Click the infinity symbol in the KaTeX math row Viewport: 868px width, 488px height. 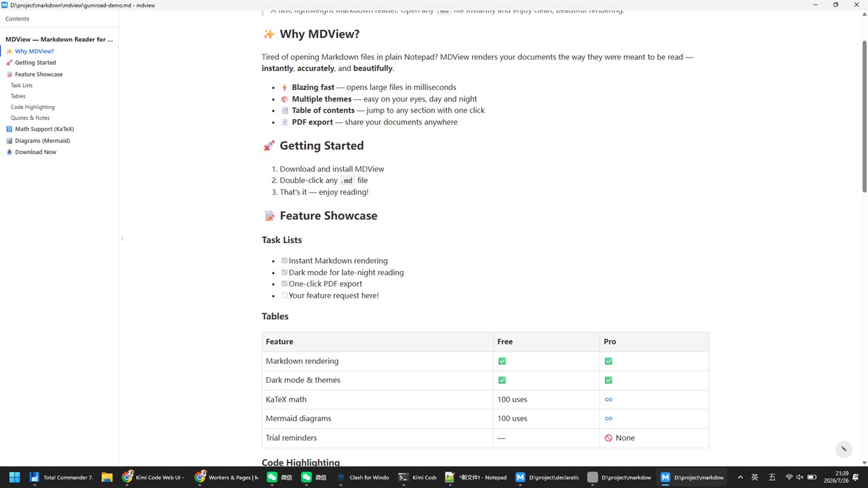click(608, 399)
